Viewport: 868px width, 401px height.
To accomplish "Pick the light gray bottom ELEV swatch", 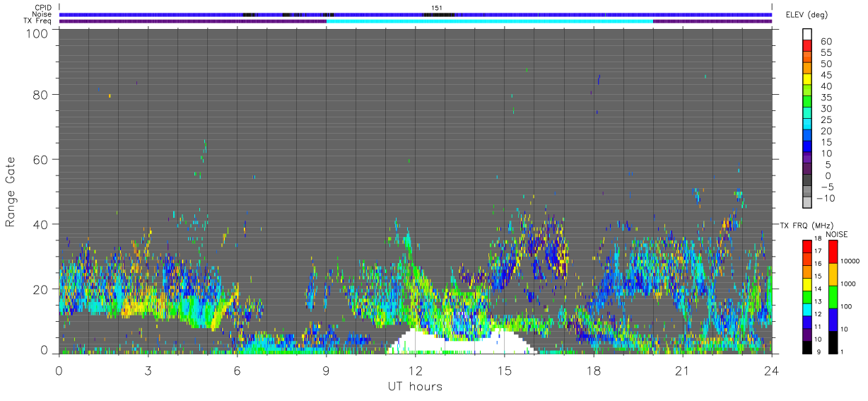I will coord(807,202).
